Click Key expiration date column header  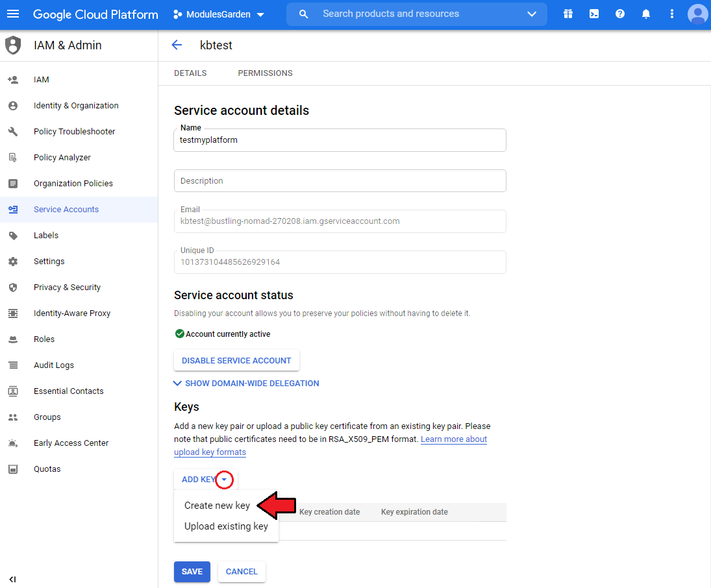click(x=414, y=512)
